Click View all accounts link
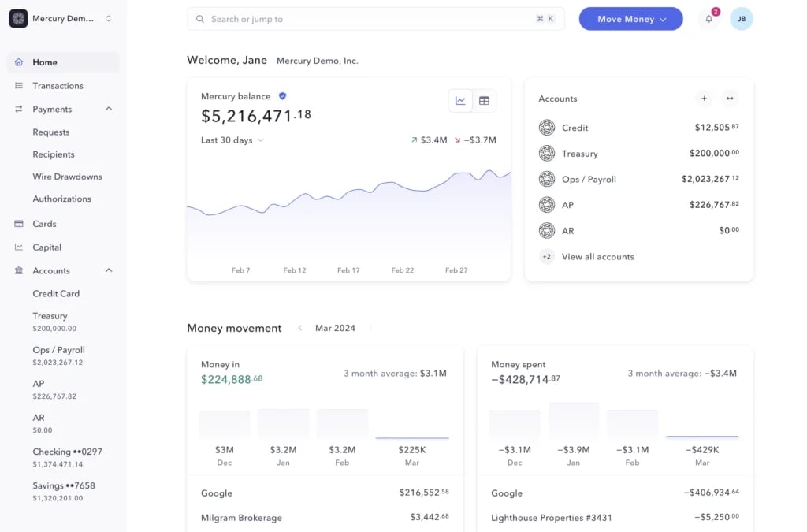The image size is (807, 532). (x=597, y=257)
